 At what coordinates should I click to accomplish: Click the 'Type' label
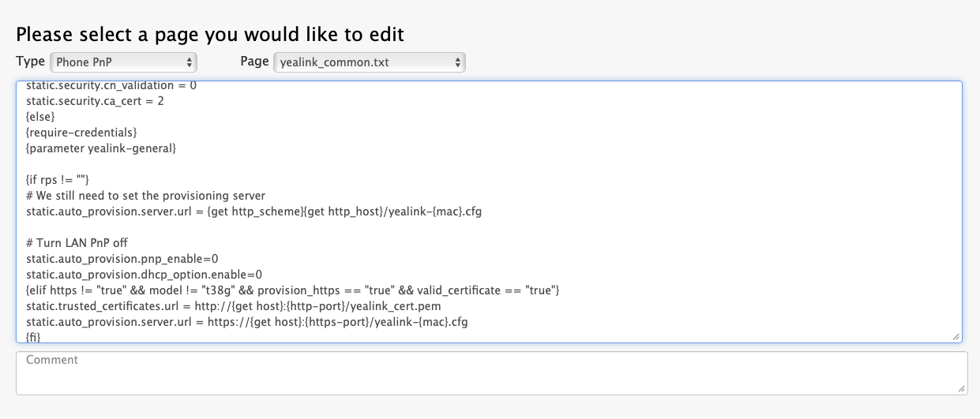(31, 62)
